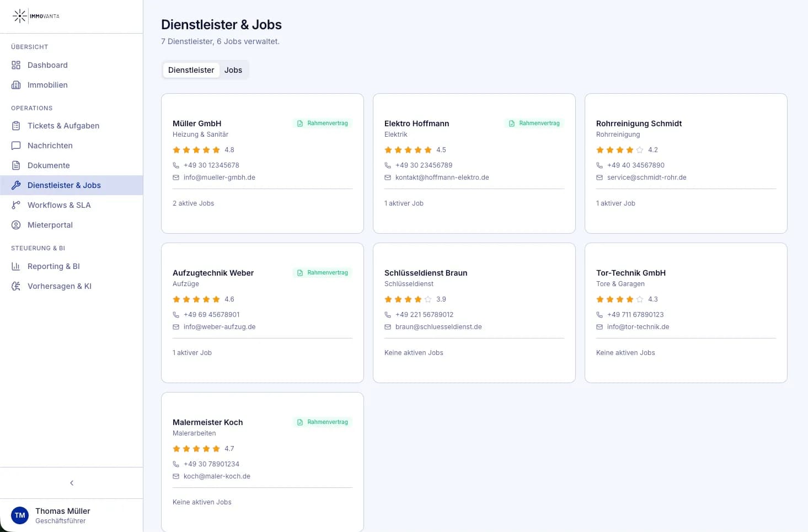Click the email info@mueller-gmbh.de
808x532 pixels.
tap(219, 177)
